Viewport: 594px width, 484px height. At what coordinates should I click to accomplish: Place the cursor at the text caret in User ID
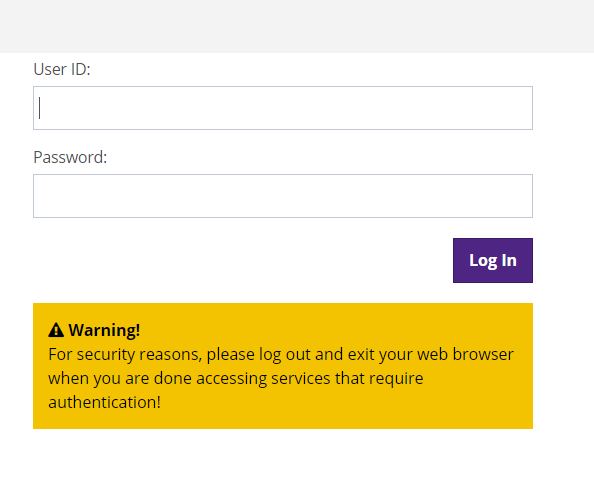tap(40, 108)
